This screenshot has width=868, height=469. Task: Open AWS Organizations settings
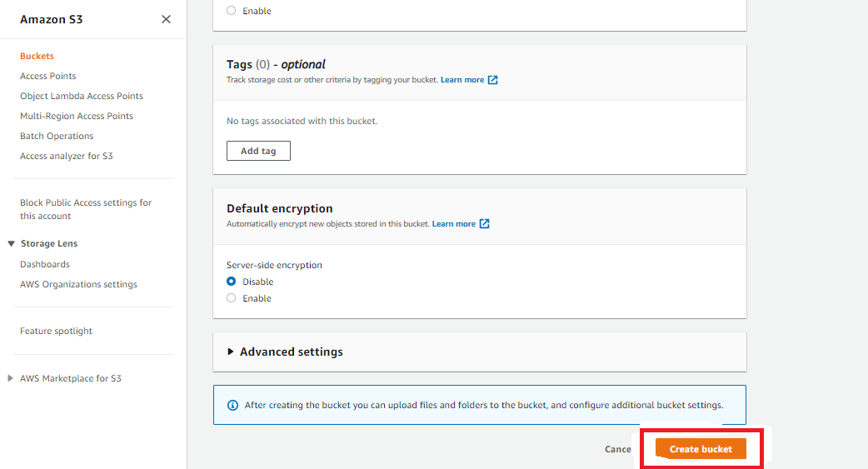[78, 284]
